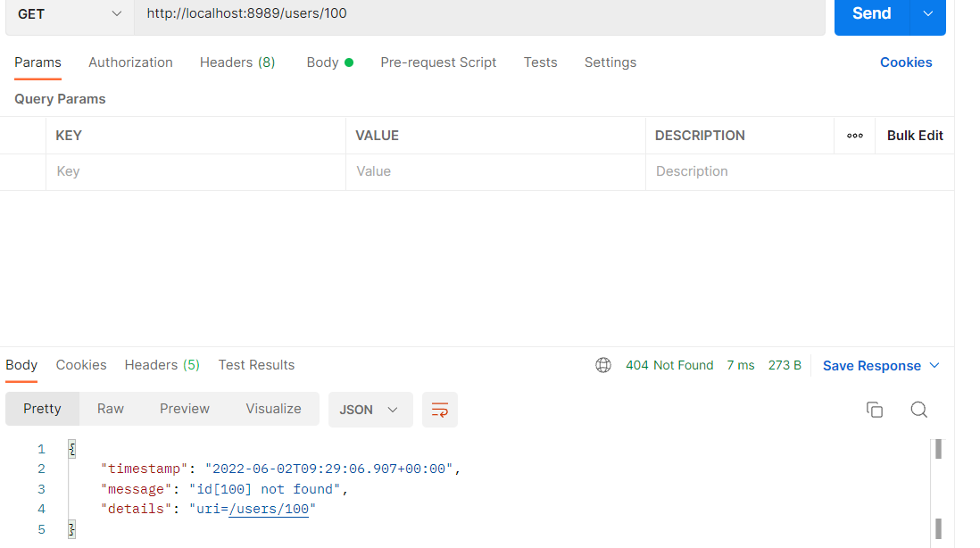Image resolution: width=980 pixels, height=548 pixels.
Task: Switch to Bulk Edit mode
Action: [915, 136]
